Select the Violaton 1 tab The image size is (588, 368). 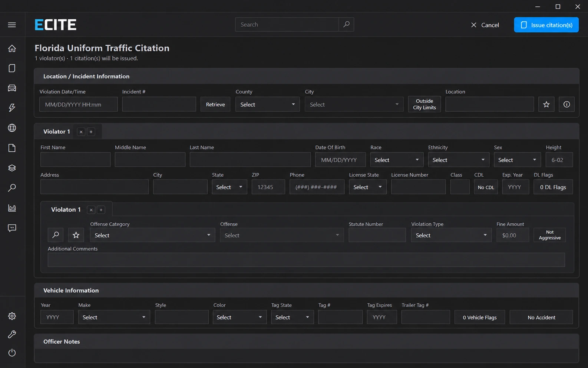(x=66, y=210)
